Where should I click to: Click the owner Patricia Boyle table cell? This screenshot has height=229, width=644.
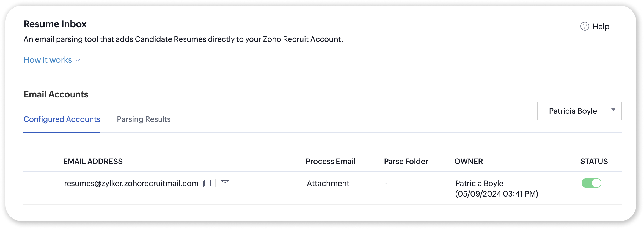497,189
